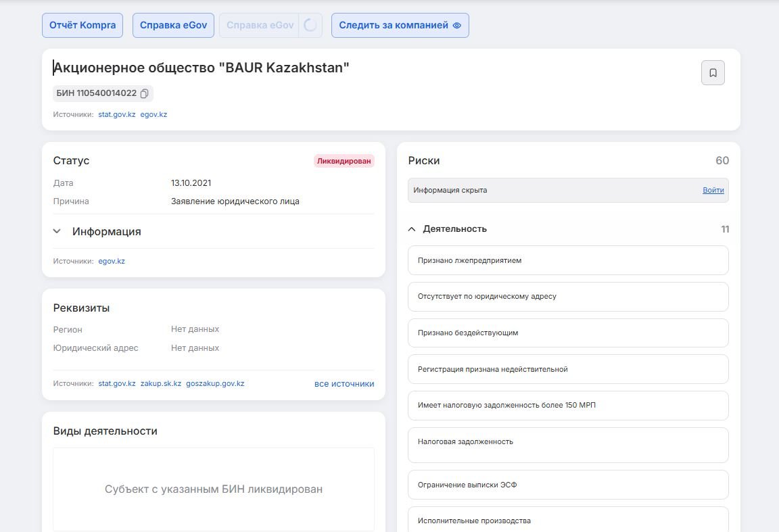Open the Отчёт Kompra report

pyautogui.click(x=82, y=25)
